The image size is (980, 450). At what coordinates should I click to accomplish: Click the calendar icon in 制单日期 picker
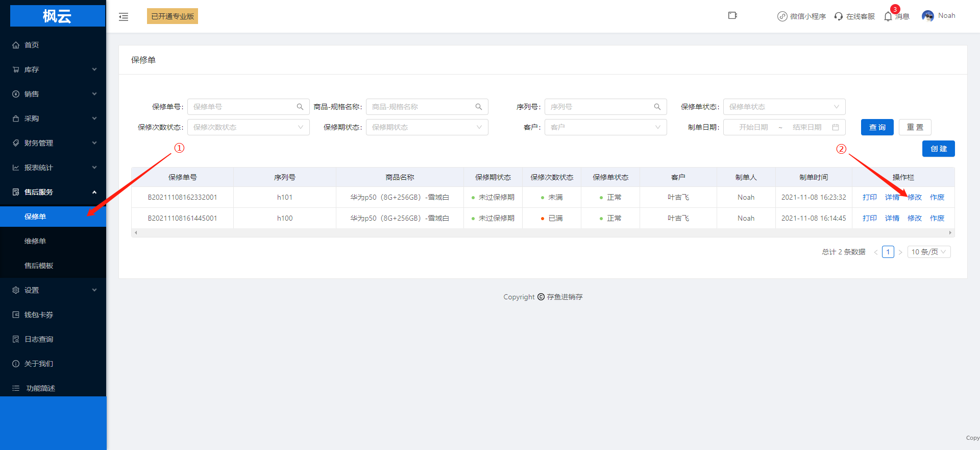[x=836, y=127]
